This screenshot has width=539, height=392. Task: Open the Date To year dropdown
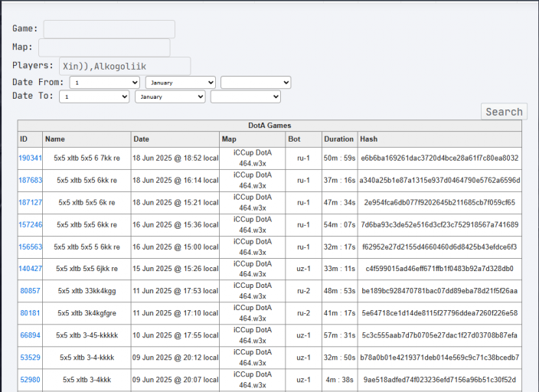(246, 96)
